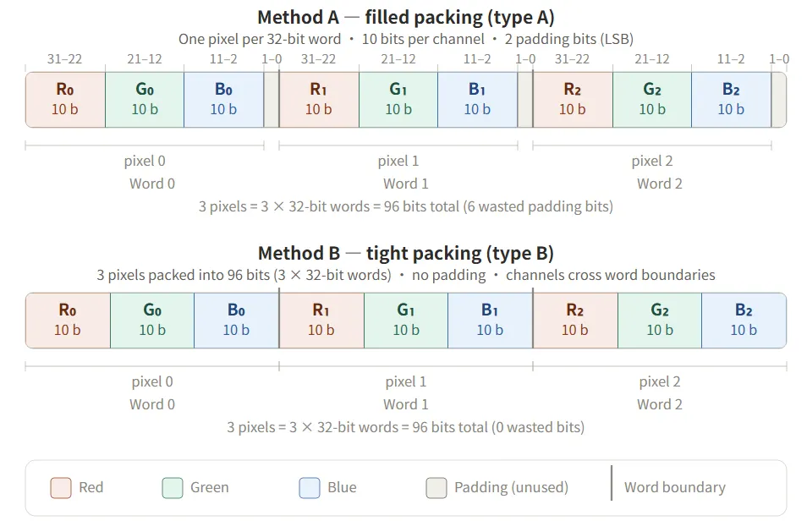Click the '0 wasted bits' summary text
Viewport: 807px width, 532px height.
pos(405,427)
